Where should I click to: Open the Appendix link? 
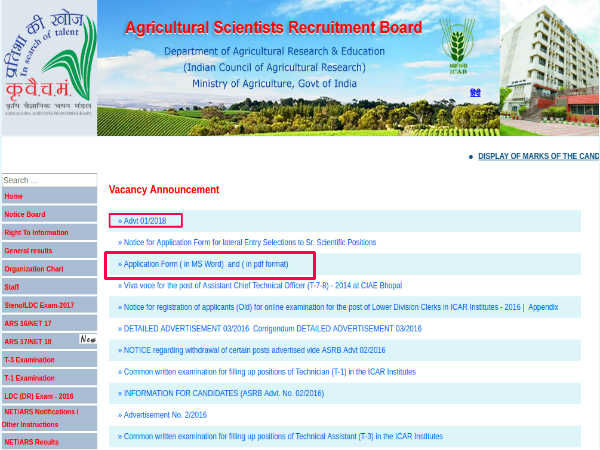[x=543, y=307]
